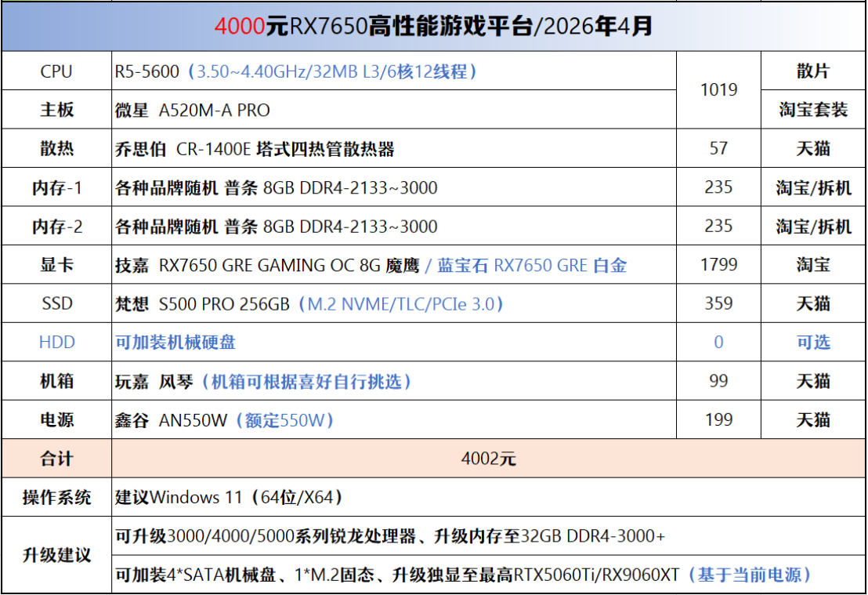Select the GPU price 1799
This screenshot has height=595, width=868.
(x=718, y=265)
